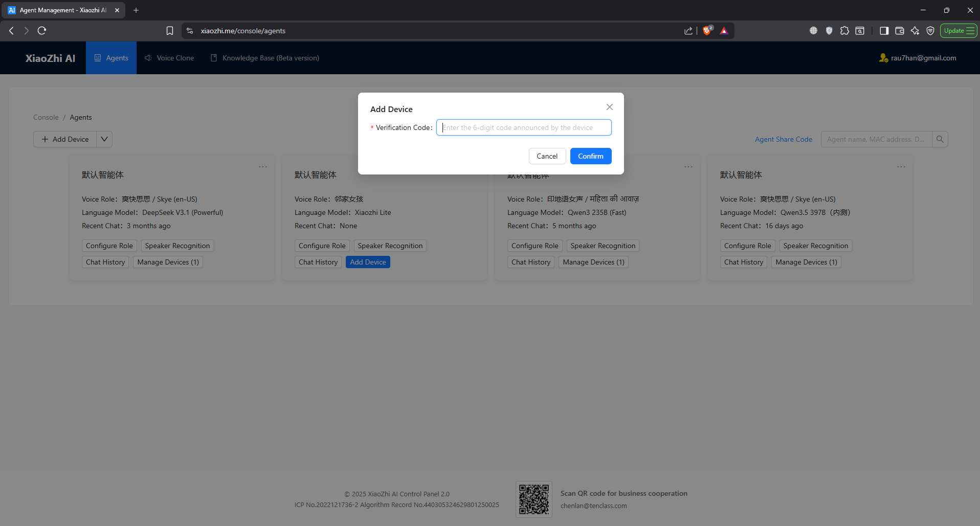Click the Console breadcrumb link
This screenshot has height=526, width=980.
[x=46, y=117]
